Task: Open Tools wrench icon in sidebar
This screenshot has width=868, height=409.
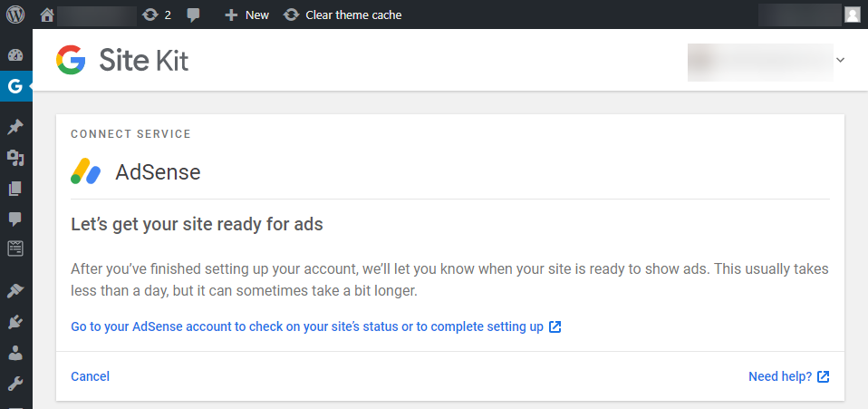Action: [x=15, y=383]
